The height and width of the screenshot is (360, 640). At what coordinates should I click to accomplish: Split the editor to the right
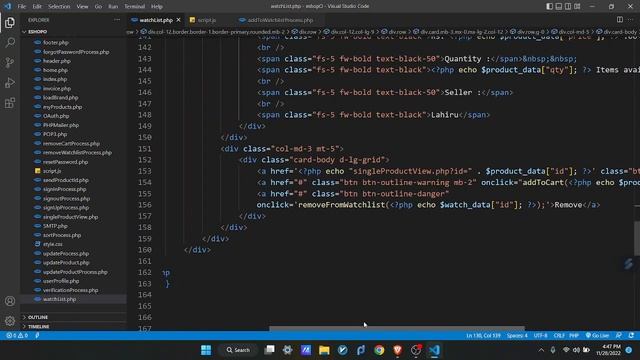[620, 20]
